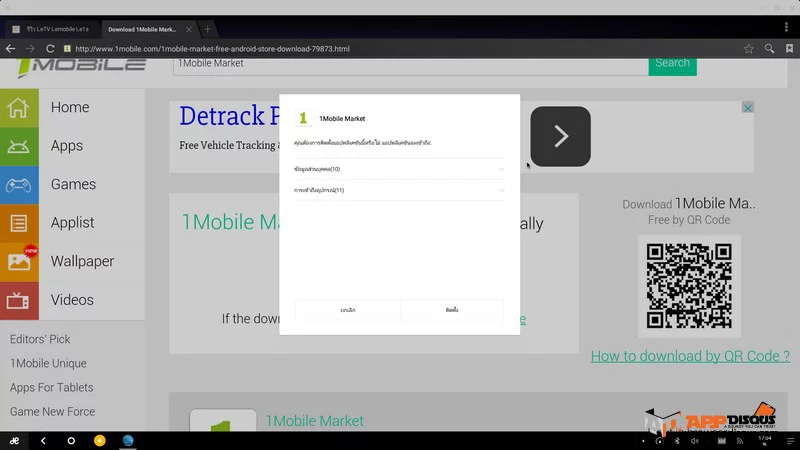
Task: Click the taskbar back arrow
Action: click(x=43, y=441)
